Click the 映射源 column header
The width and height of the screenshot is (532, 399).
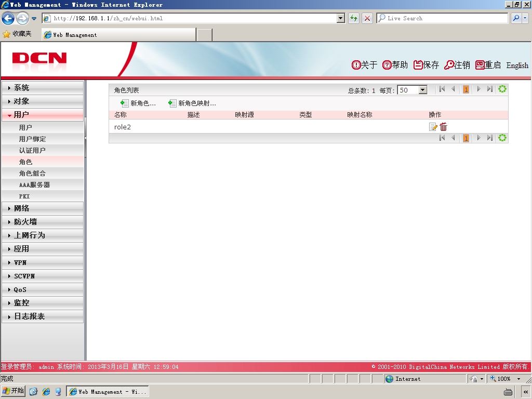click(x=244, y=115)
